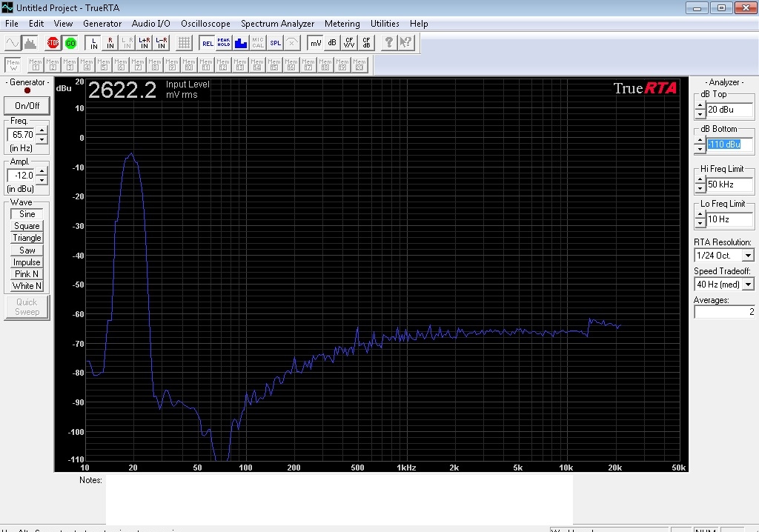Select the Triangle waveform
This screenshot has width=759, height=532.
pos(27,238)
